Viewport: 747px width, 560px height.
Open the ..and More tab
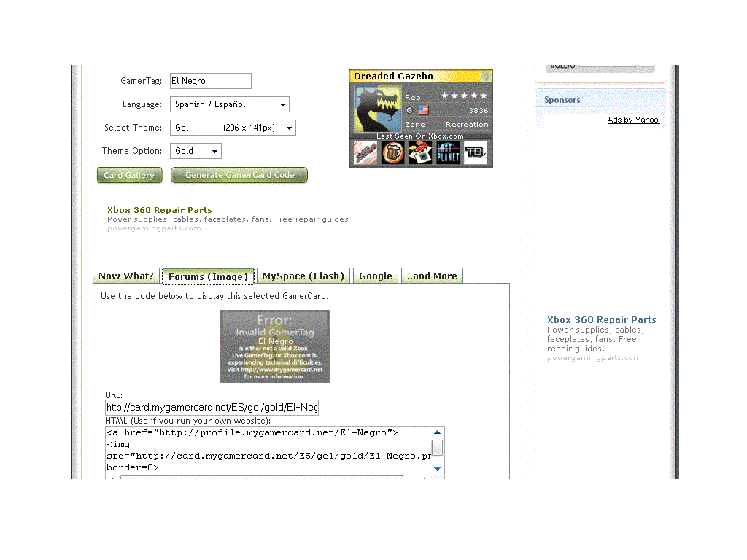pos(432,276)
